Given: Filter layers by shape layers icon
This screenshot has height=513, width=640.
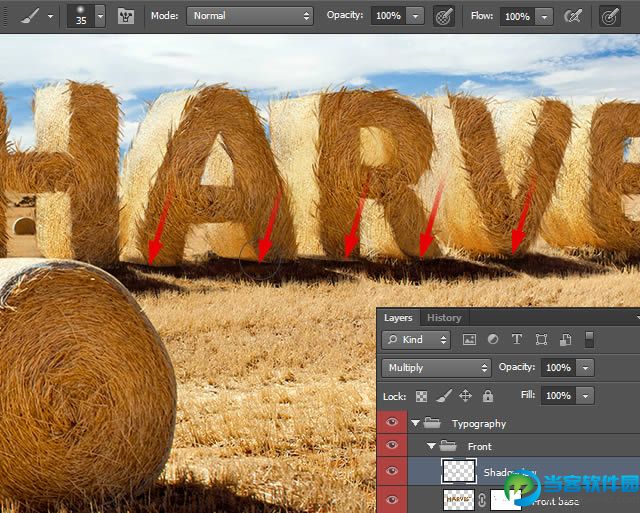Looking at the screenshot, I should point(541,340).
